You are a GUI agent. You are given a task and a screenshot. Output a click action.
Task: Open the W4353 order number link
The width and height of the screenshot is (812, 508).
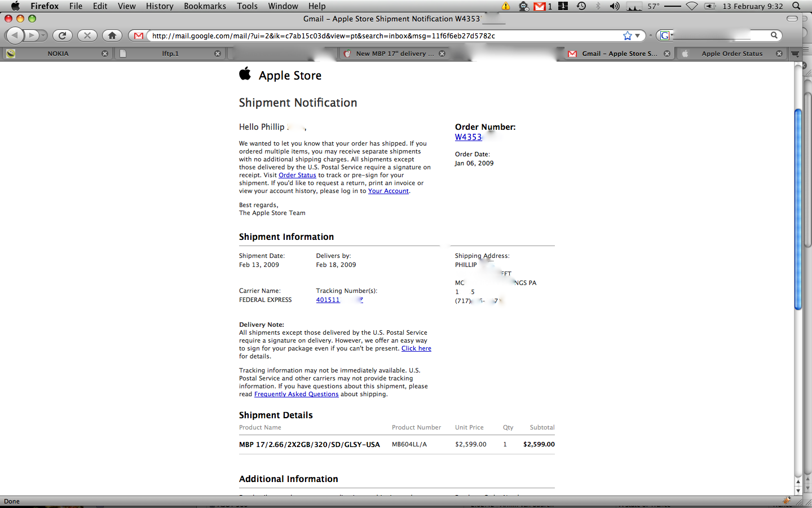pyautogui.click(x=469, y=137)
